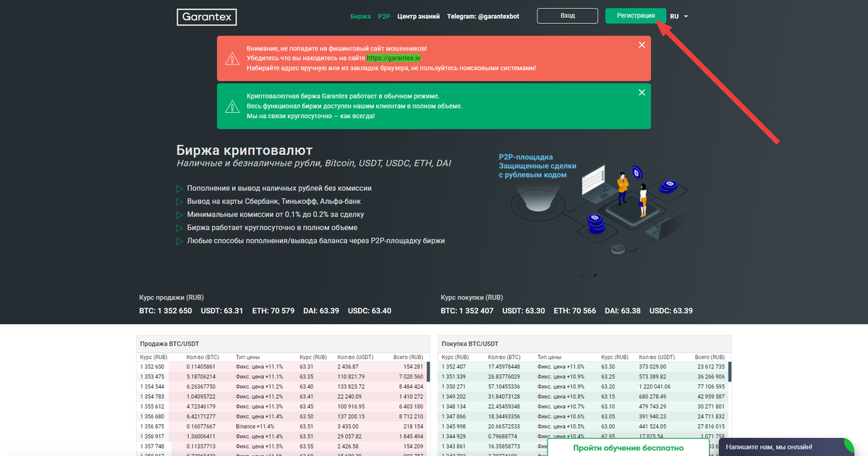The width and height of the screenshot is (868, 456).
Task: Click Вывод на карты Сбербанк, Тинькофф line
Action: (x=273, y=201)
